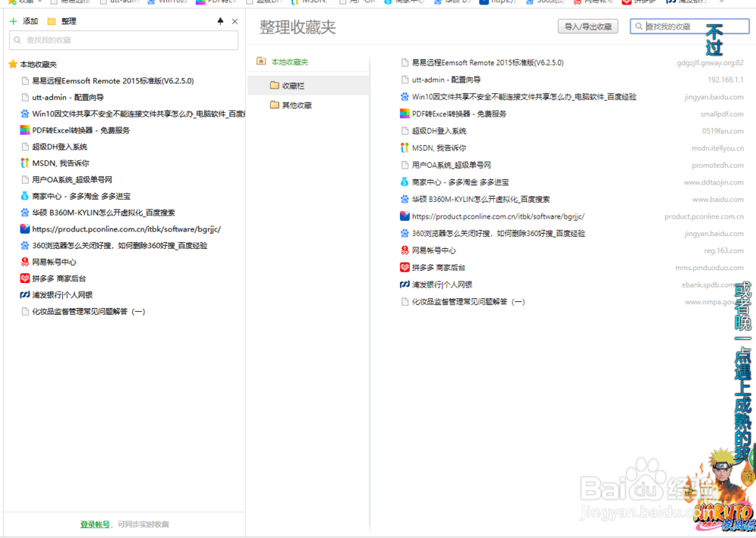Click SPDB icon on main list 浦发银行 row
Screen dimensions: 756x538
[x=404, y=285]
